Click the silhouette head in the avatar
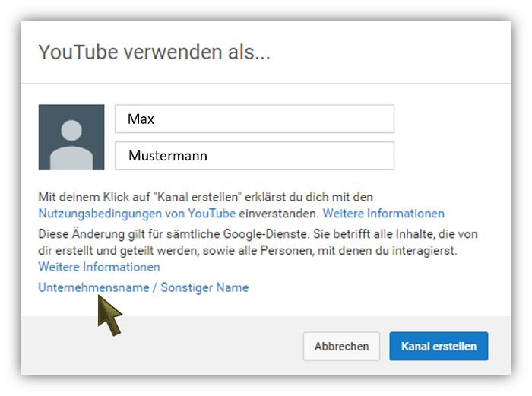This screenshot has height=396, width=532. [71, 128]
